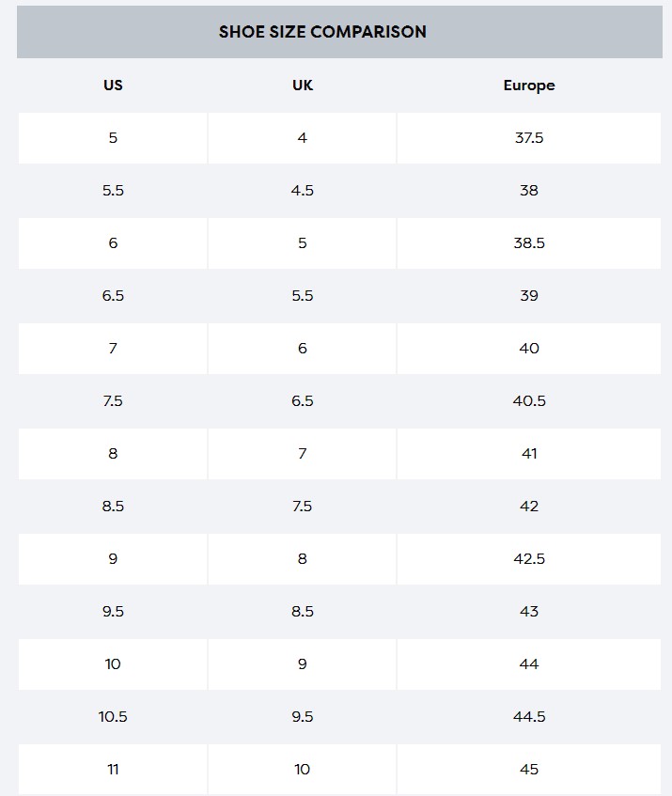Select US size 5.5 cell

(113, 191)
